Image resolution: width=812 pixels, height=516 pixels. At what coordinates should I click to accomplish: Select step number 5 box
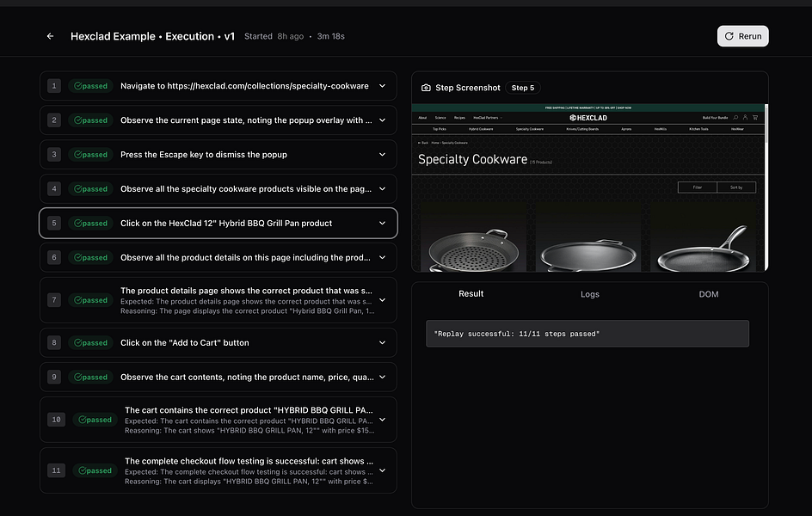pyautogui.click(x=54, y=223)
